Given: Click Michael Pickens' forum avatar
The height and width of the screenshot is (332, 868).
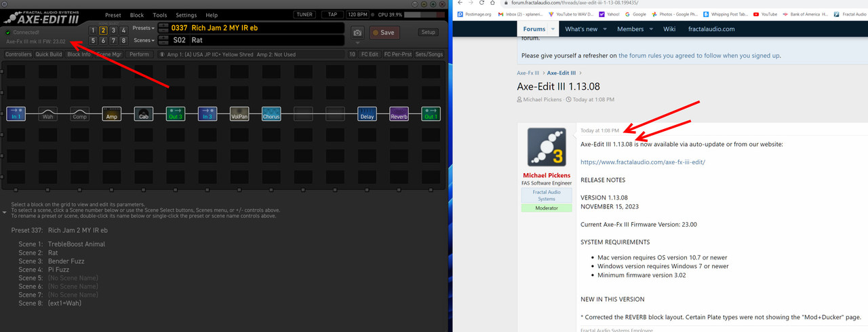Looking at the screenshot, I should pos(547,147).
